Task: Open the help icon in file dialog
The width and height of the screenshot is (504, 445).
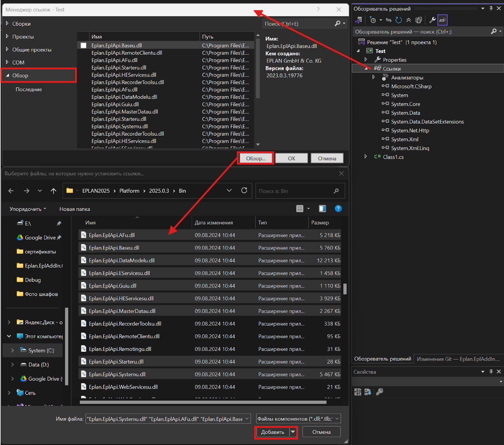Action: (x=338, y=208)
